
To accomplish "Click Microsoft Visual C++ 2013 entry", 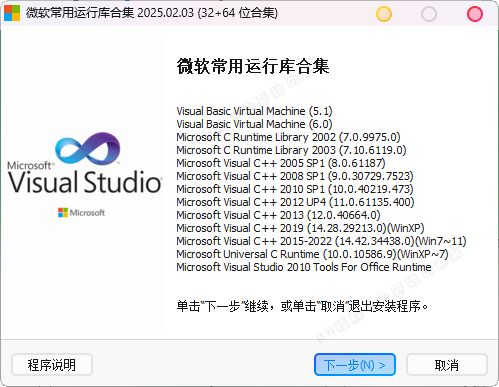I will pyautogui.click(x=278, y=215).
